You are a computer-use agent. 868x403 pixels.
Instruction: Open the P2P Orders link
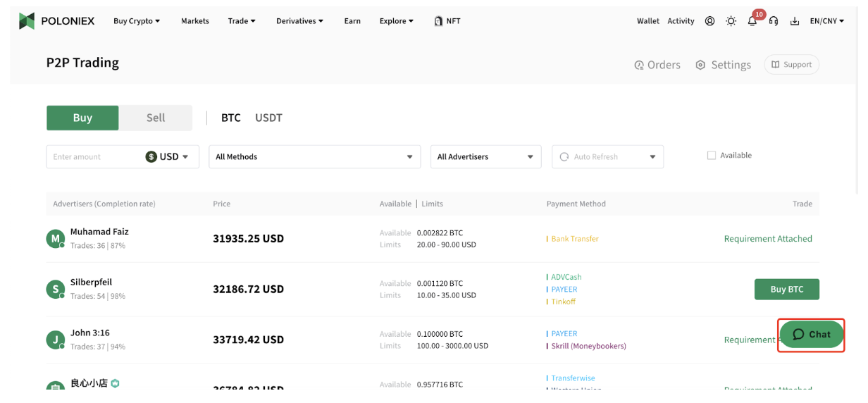pyautogui.click(x=657, y=65)
